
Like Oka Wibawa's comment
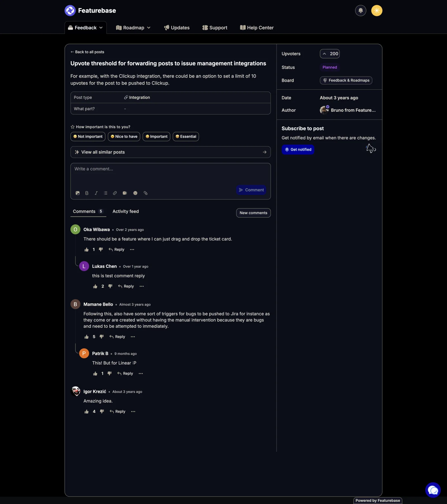pos(87,250)
